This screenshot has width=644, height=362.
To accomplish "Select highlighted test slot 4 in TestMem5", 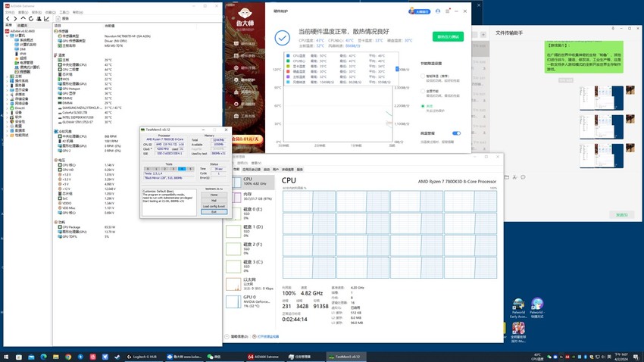I will pyautogui.click(x=182, y=169).
